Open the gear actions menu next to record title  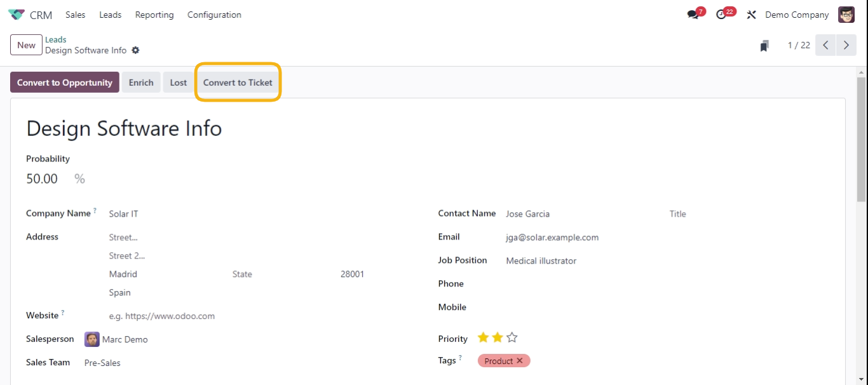[135, 49]
